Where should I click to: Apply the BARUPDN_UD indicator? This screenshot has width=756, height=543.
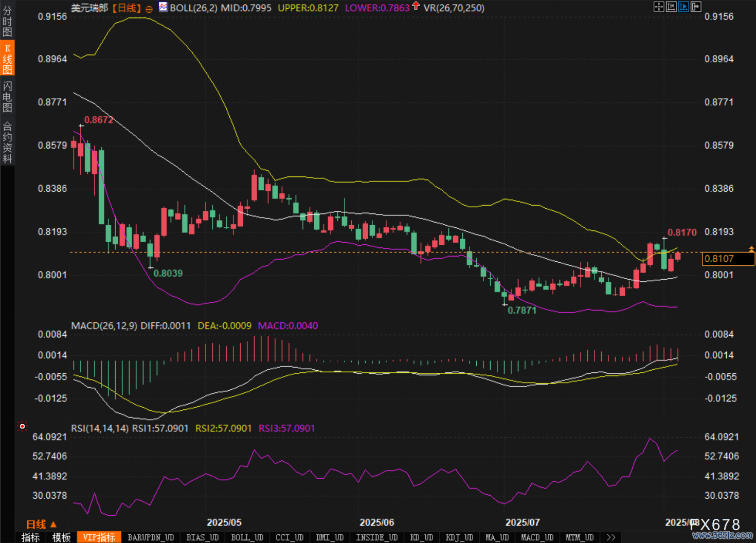coord(151,537)
